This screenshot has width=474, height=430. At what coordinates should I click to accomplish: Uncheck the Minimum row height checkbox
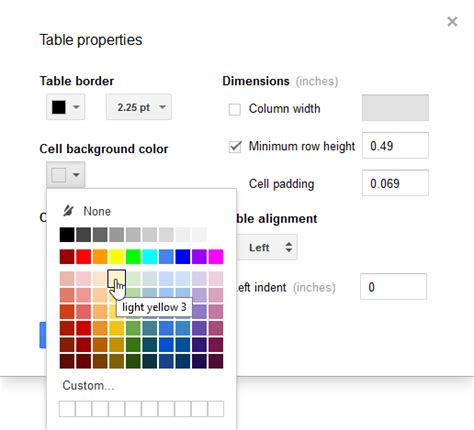click(x=235, y=146)
